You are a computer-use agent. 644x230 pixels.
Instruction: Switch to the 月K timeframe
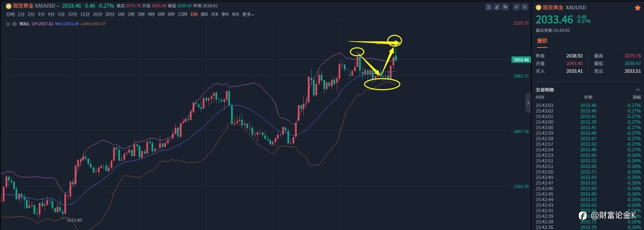point(215,15)
